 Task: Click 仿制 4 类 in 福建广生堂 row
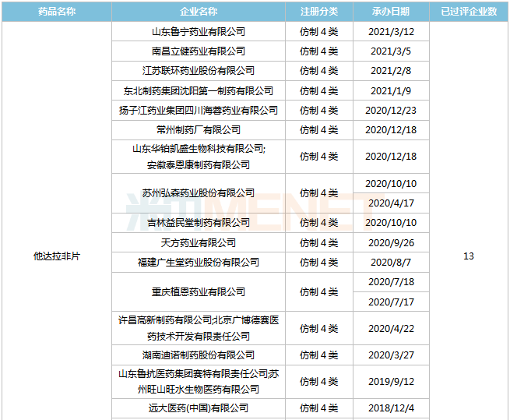tap(319, 263)
